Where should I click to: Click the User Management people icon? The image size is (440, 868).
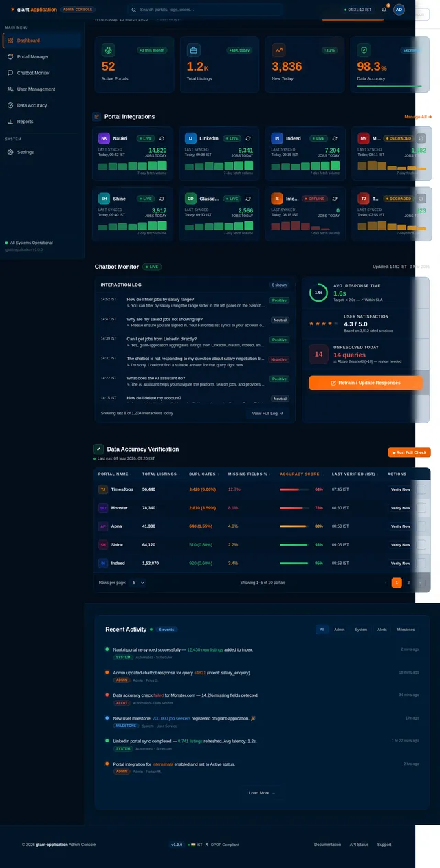(10, 89)
